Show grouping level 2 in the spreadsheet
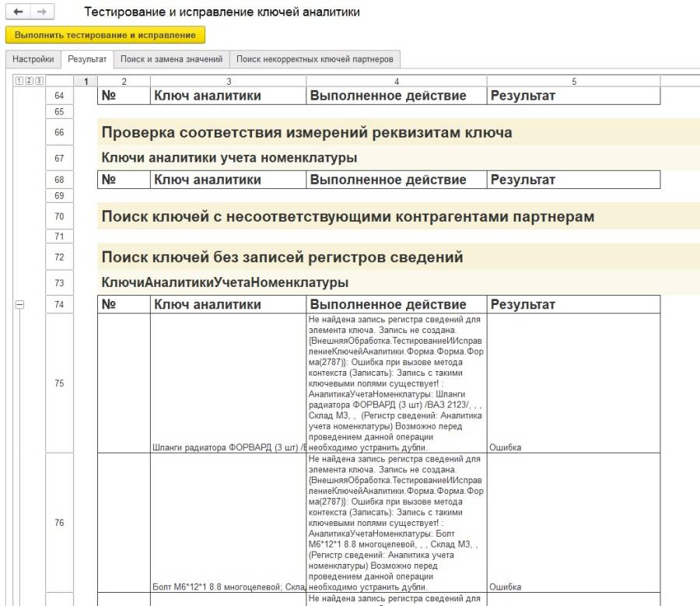The width and height of the screenshot is (700, 606). tap(29, 81)
